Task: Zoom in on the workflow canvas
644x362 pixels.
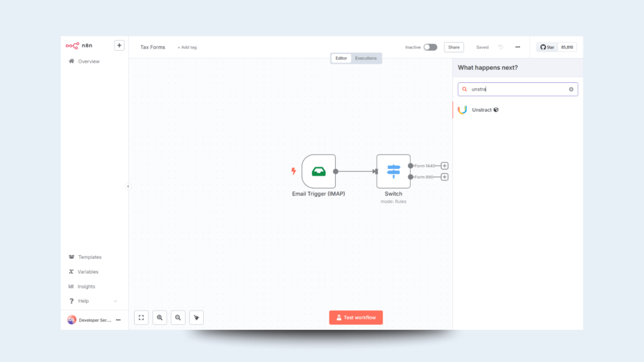Action: (x=160, y=318)
